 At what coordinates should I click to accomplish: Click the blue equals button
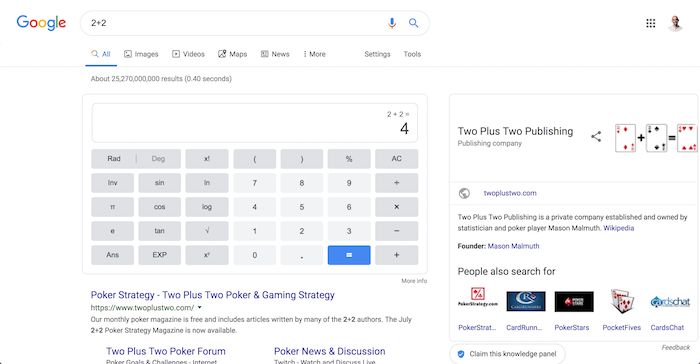(x=349, y=255)
